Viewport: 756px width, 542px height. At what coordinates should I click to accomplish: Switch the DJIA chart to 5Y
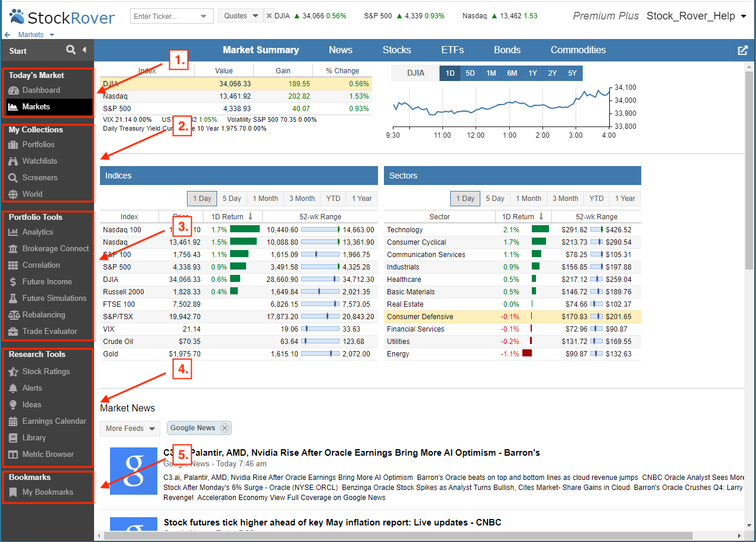coord(572,73)
